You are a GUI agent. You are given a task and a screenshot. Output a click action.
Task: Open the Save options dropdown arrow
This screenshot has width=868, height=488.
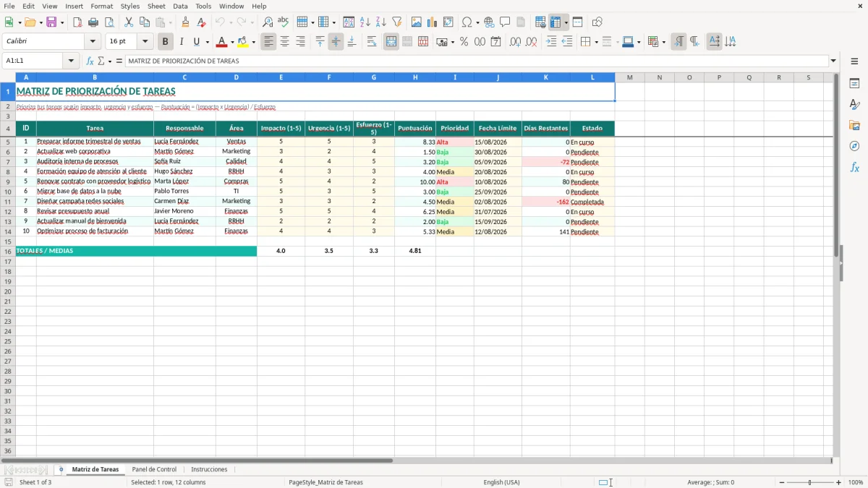[x=61, y=22]
